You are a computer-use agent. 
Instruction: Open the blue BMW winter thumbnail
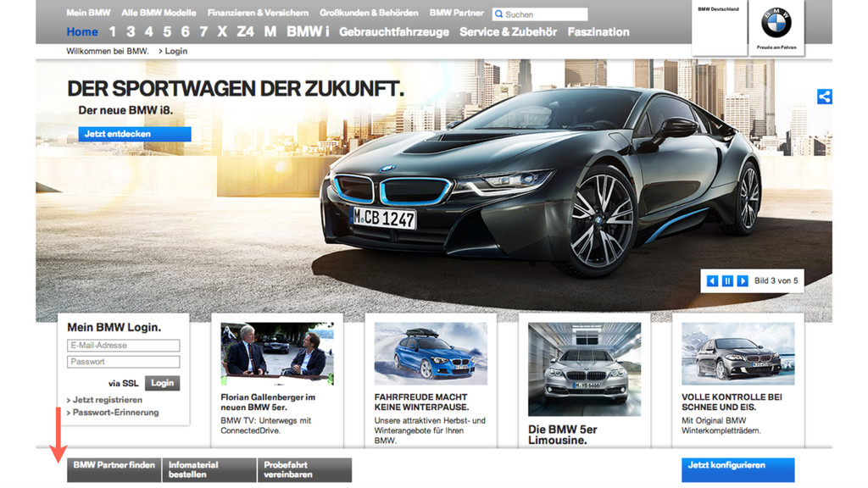(x=431, y=354)
